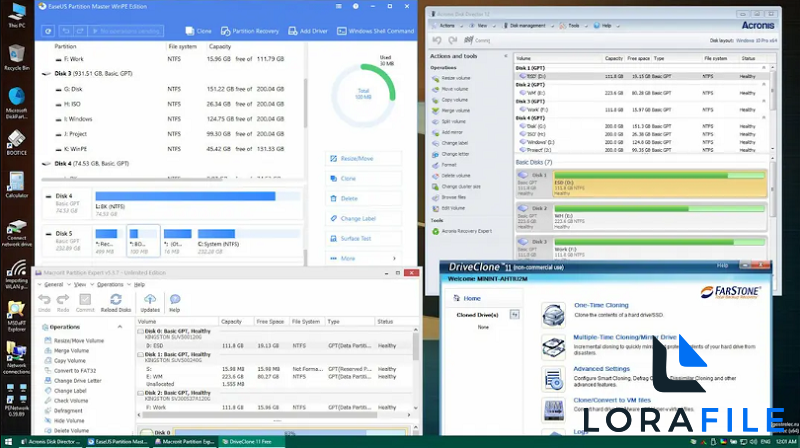Select Home in DriveClone sidebar

(467, 298)
